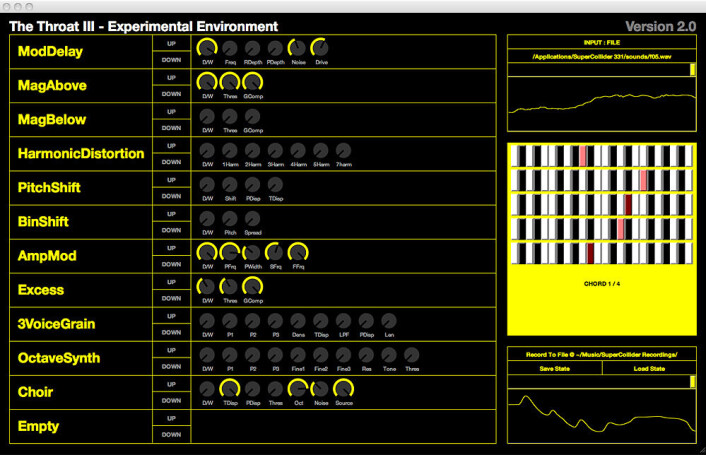
Task: Select the Choir Oct knob
Action: point(298,389)
